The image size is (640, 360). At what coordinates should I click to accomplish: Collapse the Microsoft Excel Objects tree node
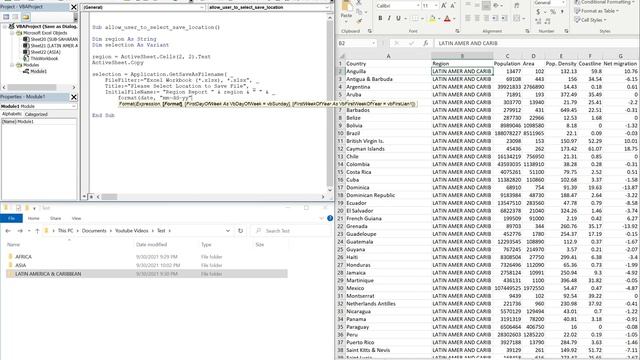point(12,33)
